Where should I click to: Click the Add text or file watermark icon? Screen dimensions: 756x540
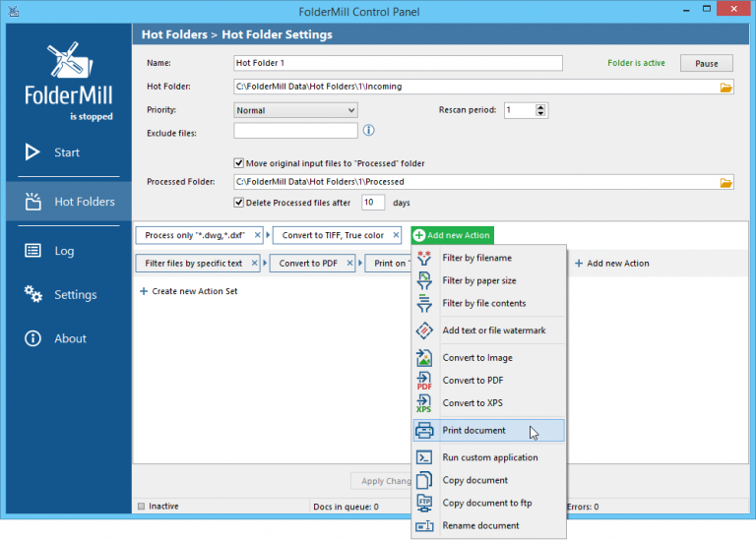424,330
